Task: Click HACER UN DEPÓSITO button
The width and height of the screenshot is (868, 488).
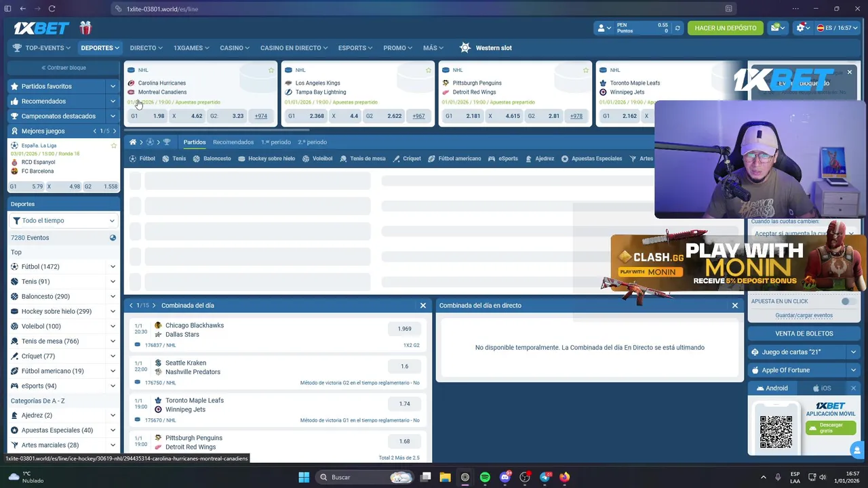Action: [725, 28]
